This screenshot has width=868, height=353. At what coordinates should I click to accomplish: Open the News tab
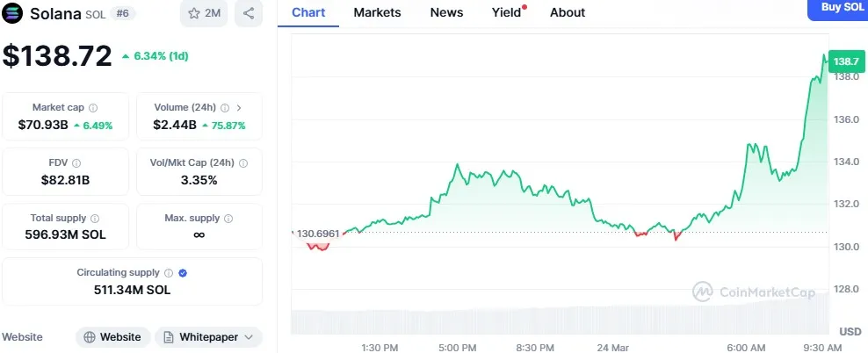click(x=446, y=12)
